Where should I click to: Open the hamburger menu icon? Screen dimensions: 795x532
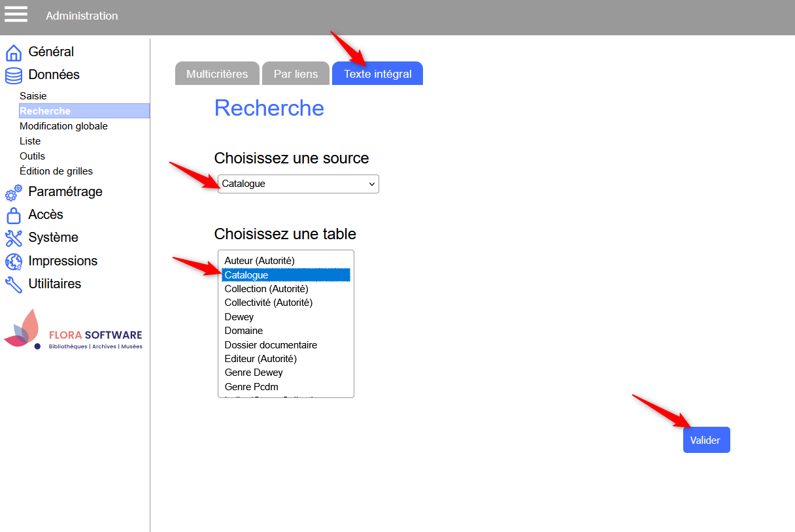(x=16, y=14)
